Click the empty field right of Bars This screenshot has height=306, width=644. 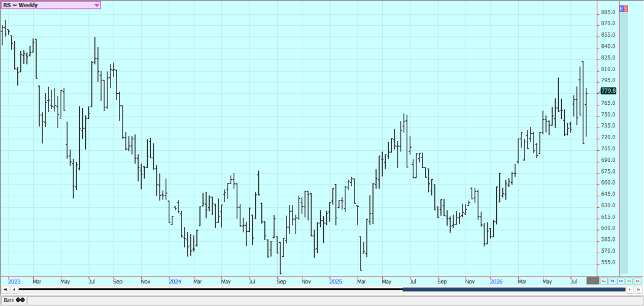335,300
